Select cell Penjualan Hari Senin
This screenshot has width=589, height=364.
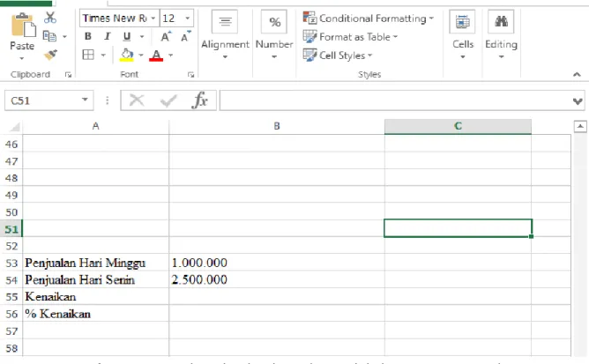(x=96, y=280)
